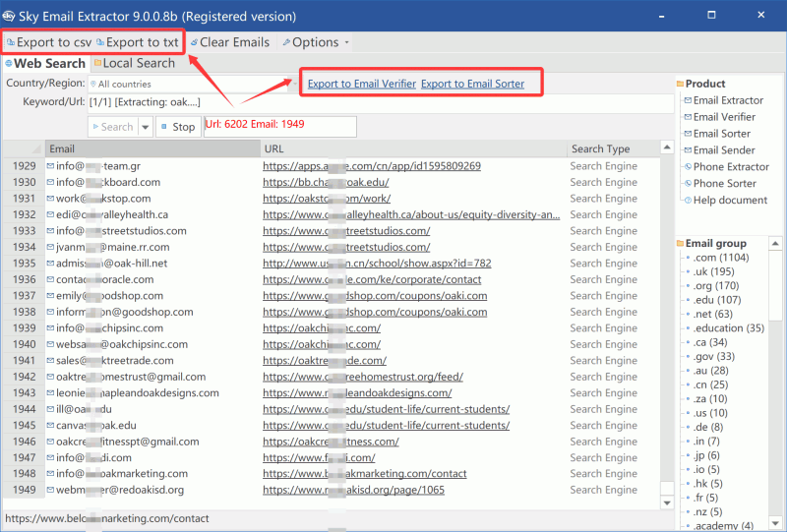Click Search Engine cell in row 1938
The width and height of the screenshot is (787, 532).
[x=603, y=312]
